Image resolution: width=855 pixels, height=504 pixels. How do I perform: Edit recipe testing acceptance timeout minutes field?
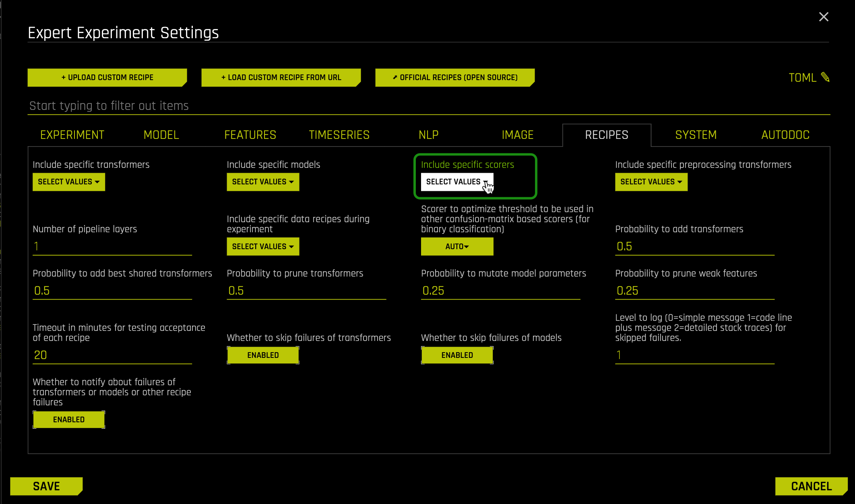(112, 355)
